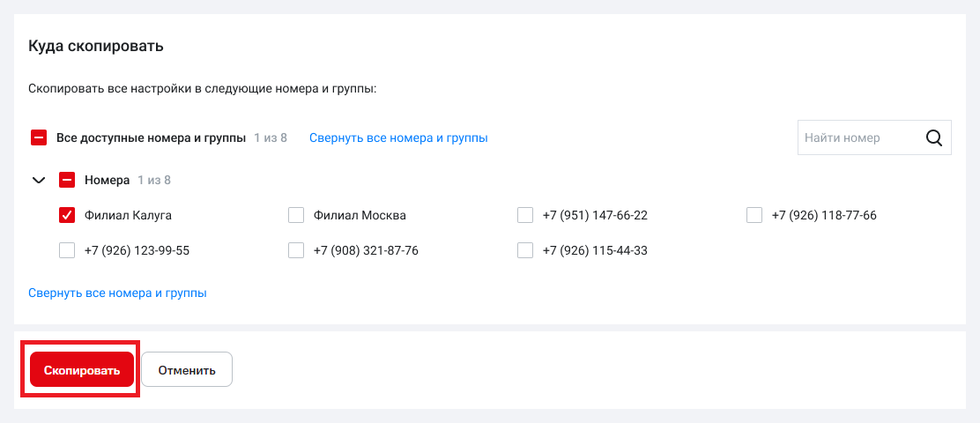Image resolution: width=980 pixels, height=423 pixels.
Task: Check the Филиал Москва checkbox
Action: (x=296, y=215)
